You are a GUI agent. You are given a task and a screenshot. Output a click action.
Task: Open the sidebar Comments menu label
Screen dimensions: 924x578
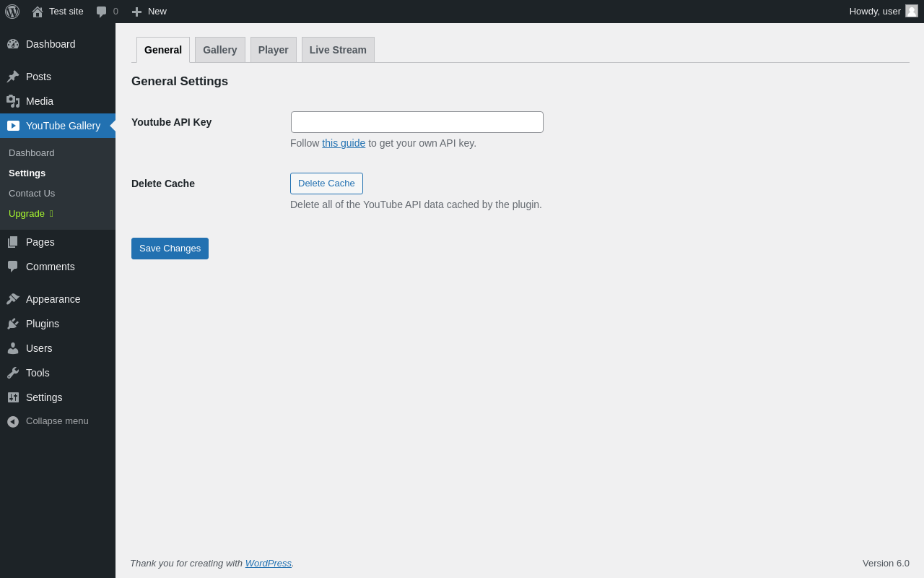(x=51, y=267)
